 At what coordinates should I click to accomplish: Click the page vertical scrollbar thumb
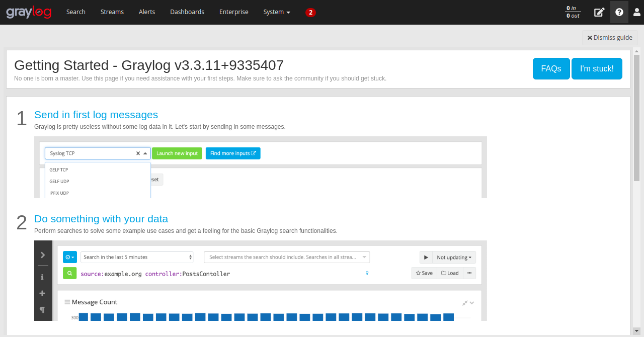click(637, 118)
